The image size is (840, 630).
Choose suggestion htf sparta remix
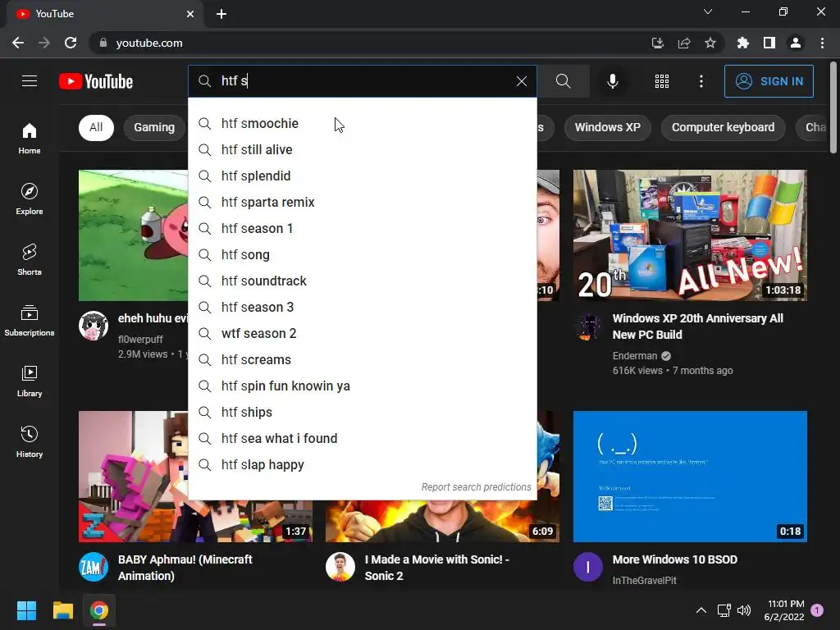[x=363, y=202]
